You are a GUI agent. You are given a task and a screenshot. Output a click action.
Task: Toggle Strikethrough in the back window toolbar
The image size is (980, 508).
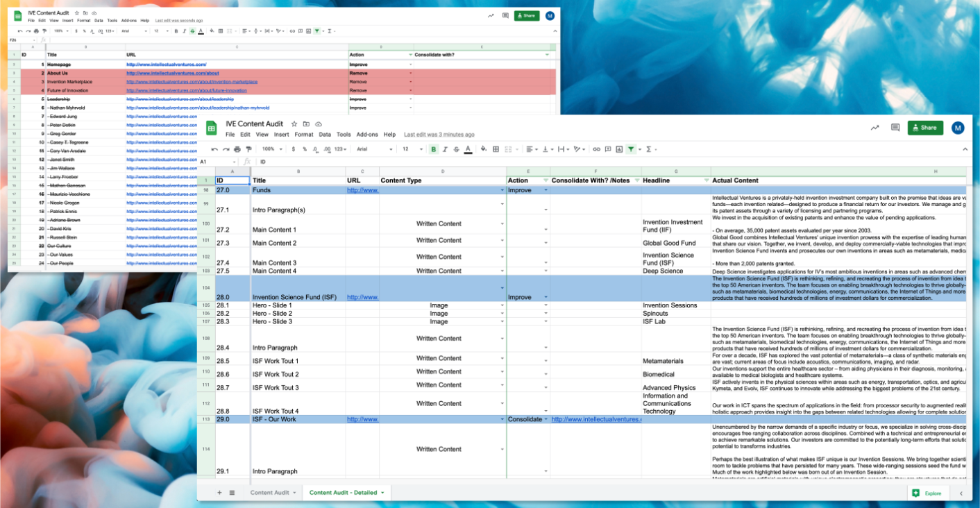point(192,31)
